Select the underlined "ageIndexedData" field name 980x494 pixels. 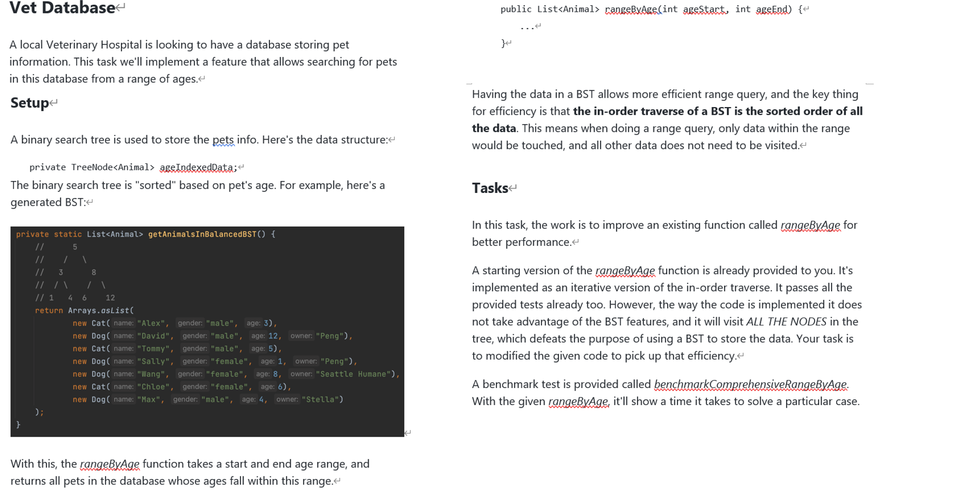click(197, 167)
